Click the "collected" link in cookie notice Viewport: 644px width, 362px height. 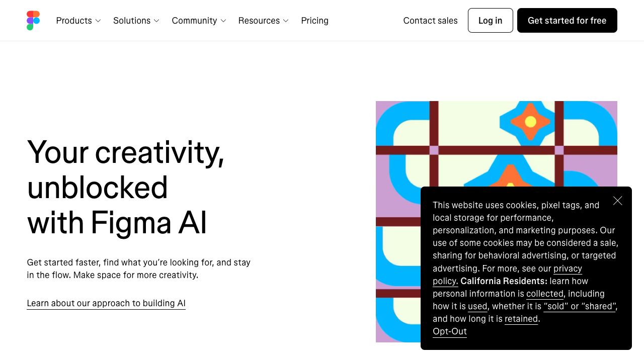point(545,294)
